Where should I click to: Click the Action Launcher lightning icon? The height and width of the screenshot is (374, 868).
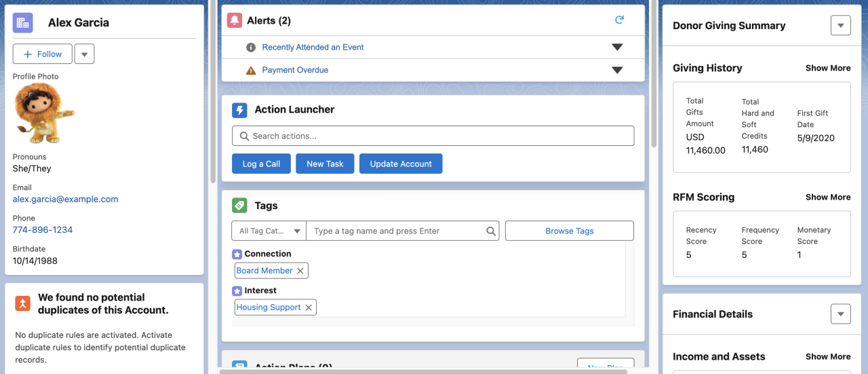coord(239,110)
